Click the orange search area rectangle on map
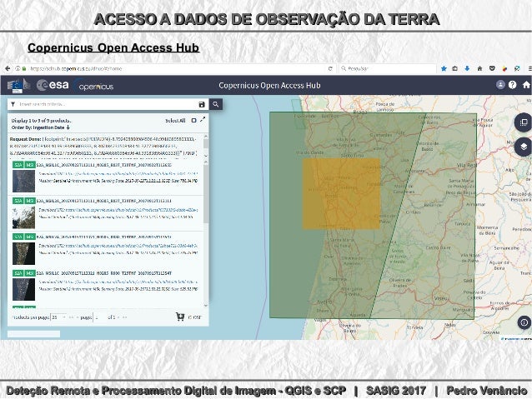 click(341, 194)
